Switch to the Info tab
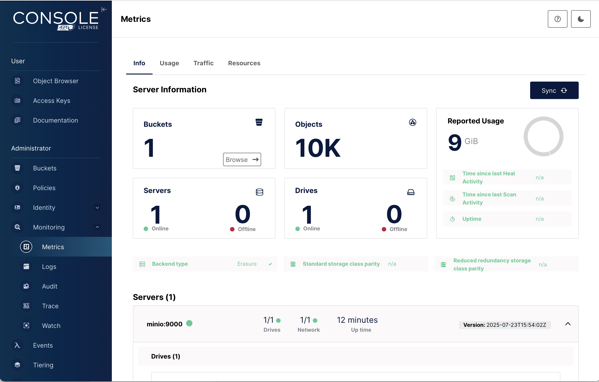The height and width of the screenshot is (382, 599). pos(139,63)
